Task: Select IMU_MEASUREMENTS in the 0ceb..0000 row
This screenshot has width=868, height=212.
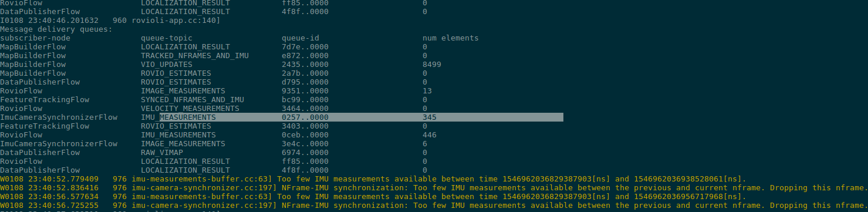Action: point(178,135)
